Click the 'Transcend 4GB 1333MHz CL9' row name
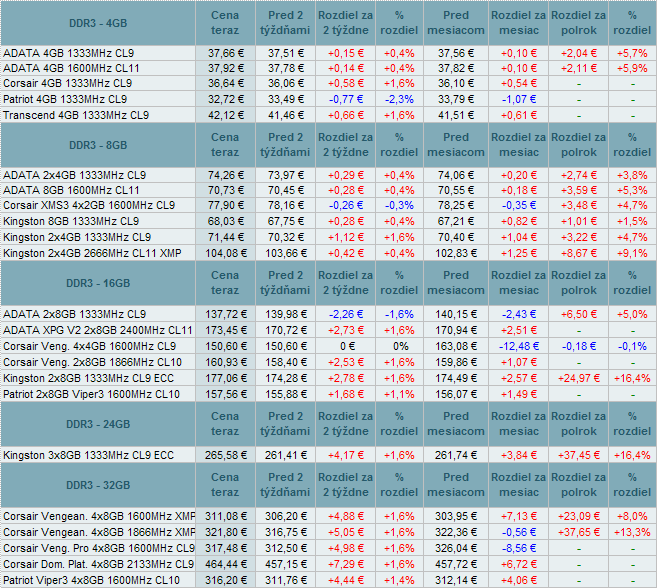 (x=76, y=115)
